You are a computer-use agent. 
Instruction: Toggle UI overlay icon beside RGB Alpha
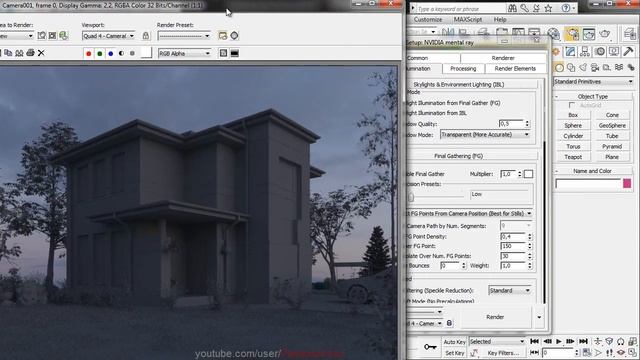point(223,53)
